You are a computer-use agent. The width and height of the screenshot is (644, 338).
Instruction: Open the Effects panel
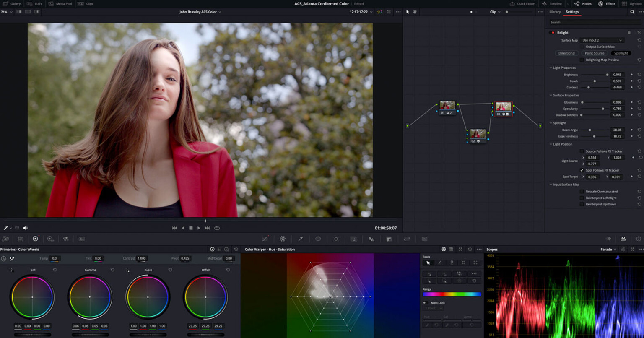608,4
